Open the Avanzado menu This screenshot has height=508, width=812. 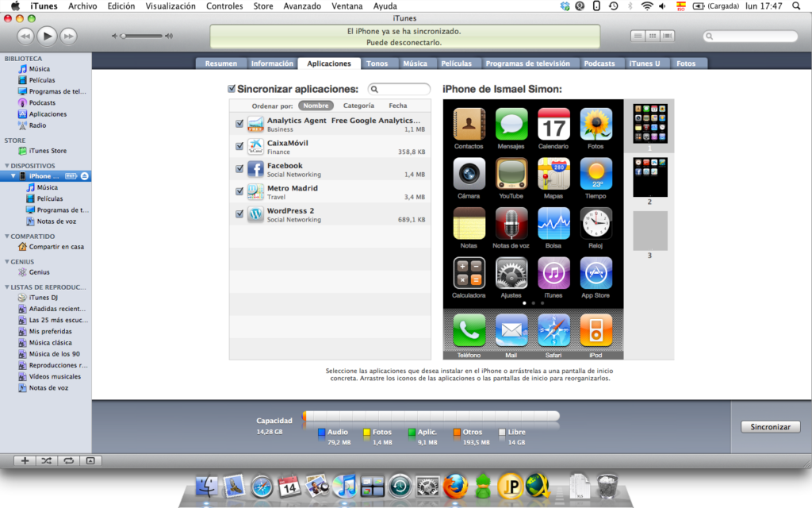click(x=302, y=6)
